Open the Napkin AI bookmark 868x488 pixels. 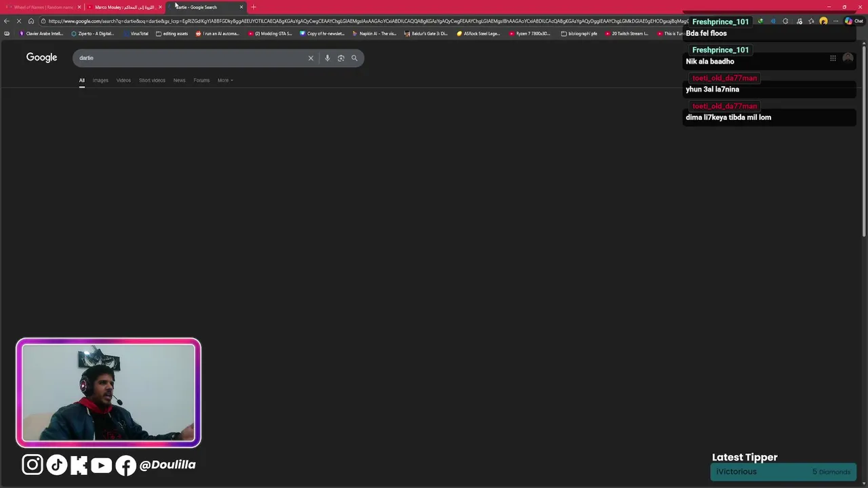click(375, 33)
